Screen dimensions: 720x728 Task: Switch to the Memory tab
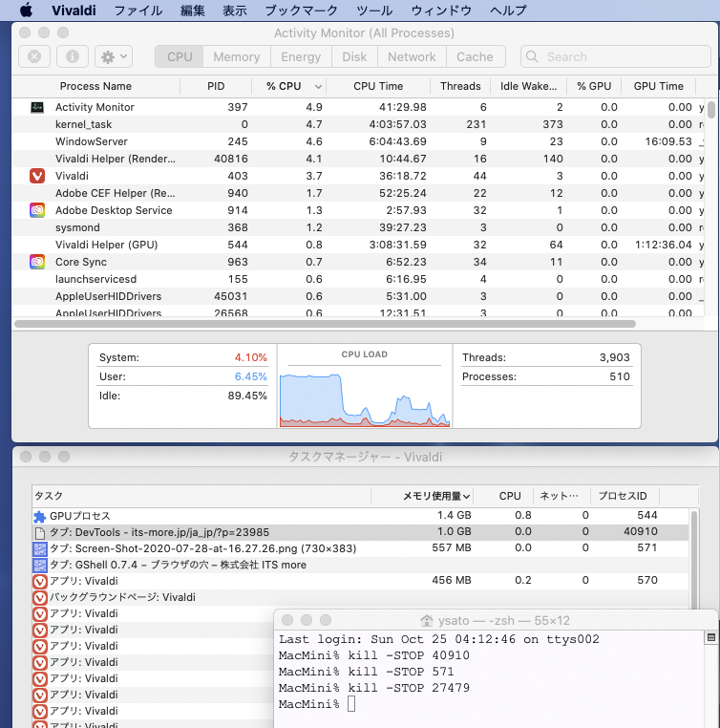[236, 56]
